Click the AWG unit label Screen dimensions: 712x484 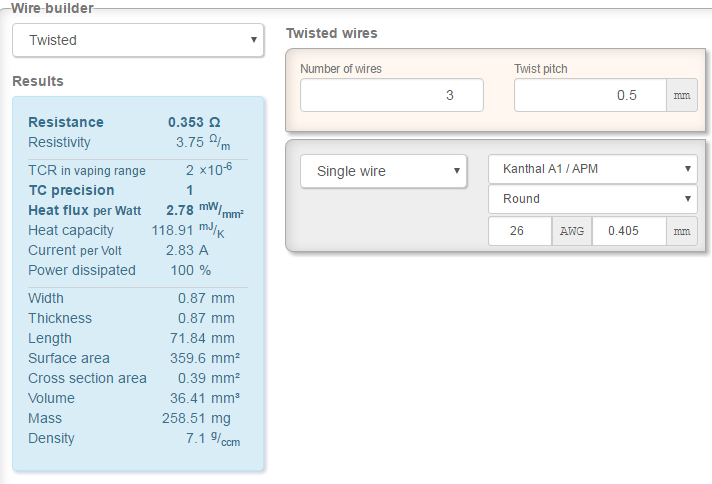tap(571, 231)
